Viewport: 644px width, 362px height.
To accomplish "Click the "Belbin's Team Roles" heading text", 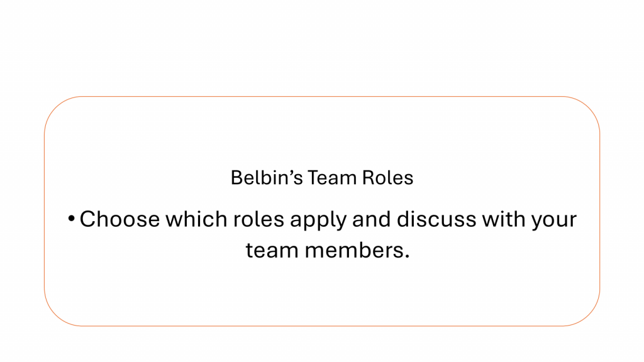I will [x=322, y=178].
